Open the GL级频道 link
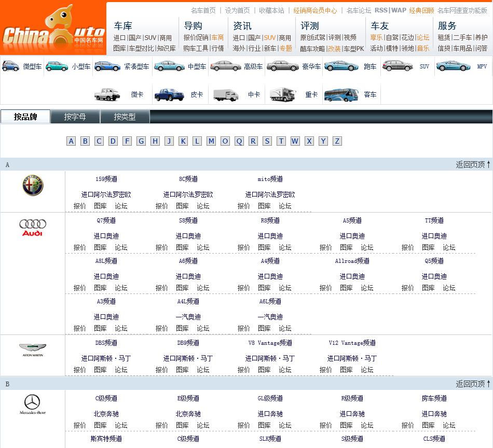The height and width of the screenshot is (448, 493). (270, 398)
